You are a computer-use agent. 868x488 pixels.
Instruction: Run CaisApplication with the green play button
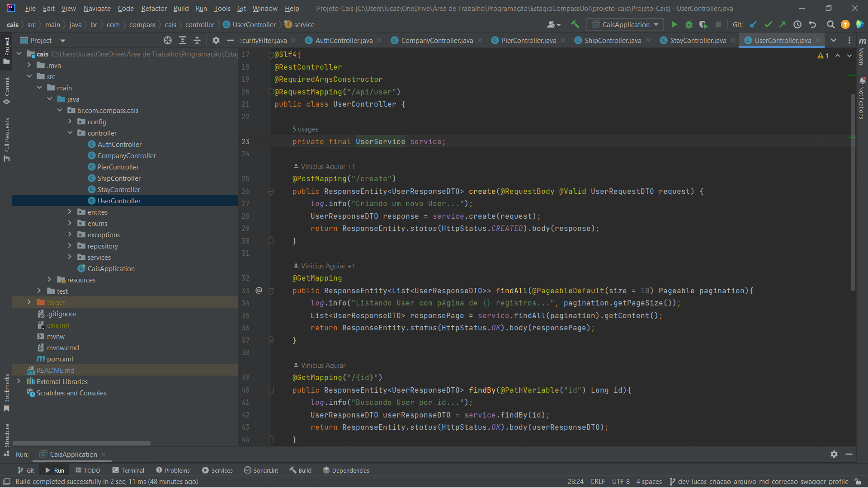point(674,24)
